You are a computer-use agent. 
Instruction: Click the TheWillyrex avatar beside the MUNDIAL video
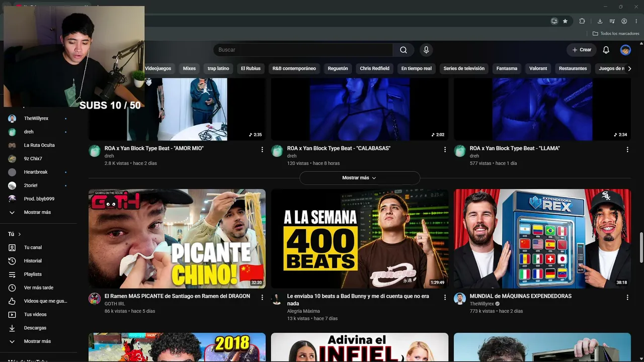pyautogui.click(x=460, y=299)
